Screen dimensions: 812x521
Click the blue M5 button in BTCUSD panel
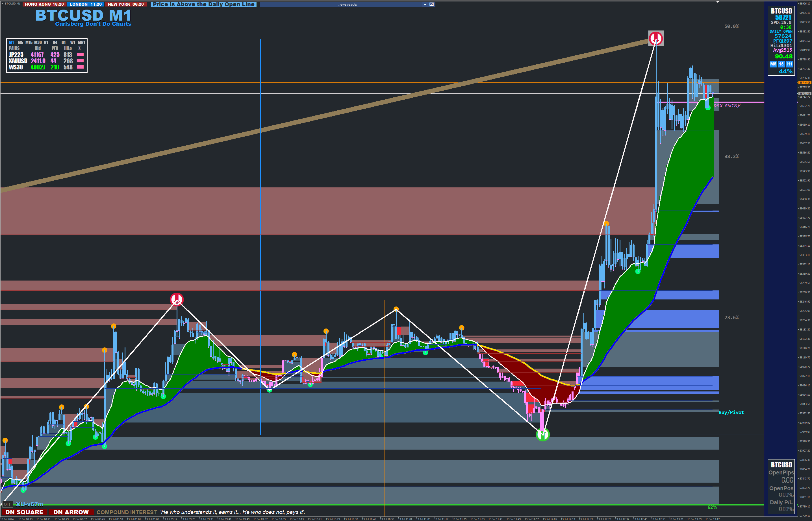pos(773,64)
